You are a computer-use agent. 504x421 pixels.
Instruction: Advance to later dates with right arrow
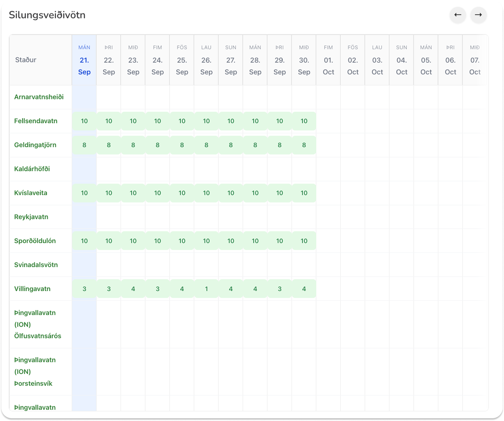(x=478, y=15)
